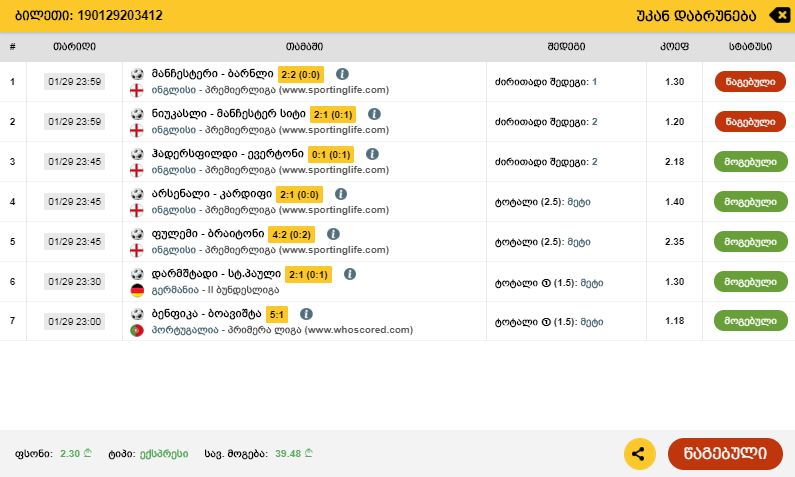Click score badge 2:1 (0:0)
Image resolution: width=795 pixels, height=477 pixels.
299,195
